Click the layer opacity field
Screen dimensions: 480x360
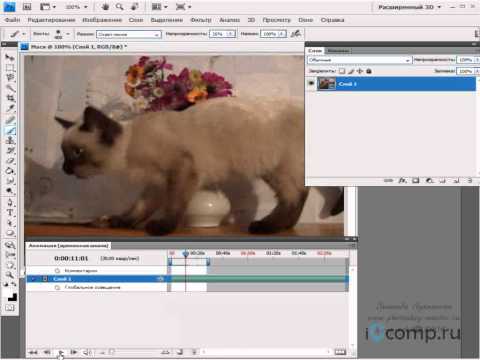coord(467,60)
